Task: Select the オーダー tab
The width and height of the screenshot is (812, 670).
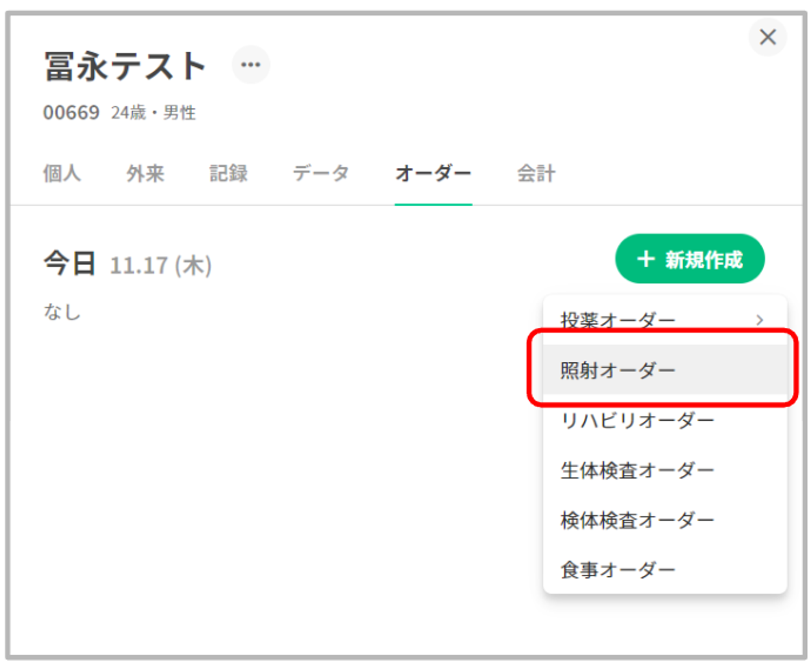Action: pyautogui.click(x=433, y=173)
